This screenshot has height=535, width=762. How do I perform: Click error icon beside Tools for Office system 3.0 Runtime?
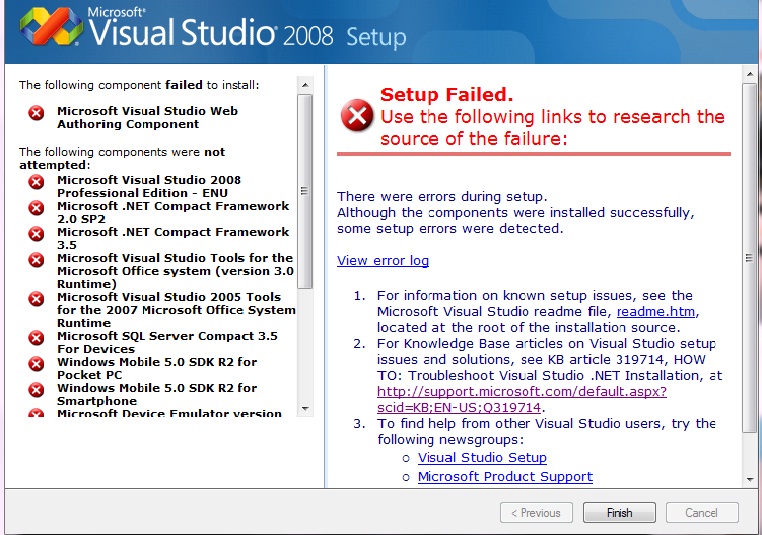[36, 260]
